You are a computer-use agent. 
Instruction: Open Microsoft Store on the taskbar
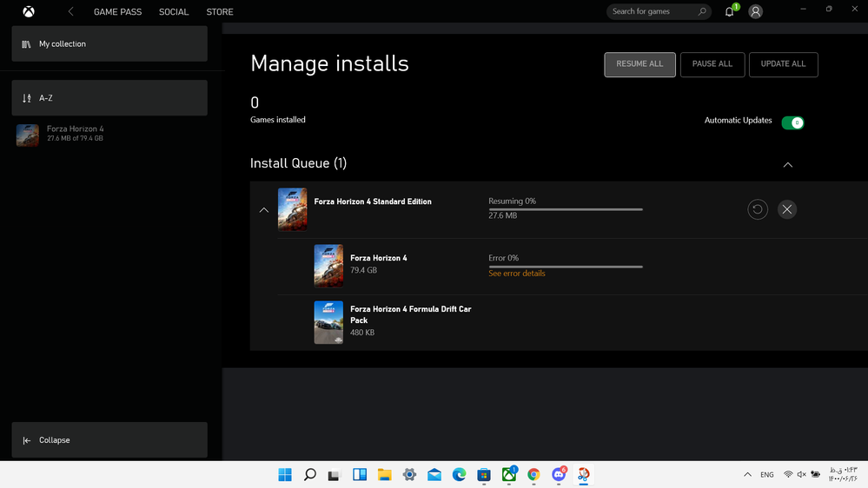pyautogui.click(x=484, y=475)
